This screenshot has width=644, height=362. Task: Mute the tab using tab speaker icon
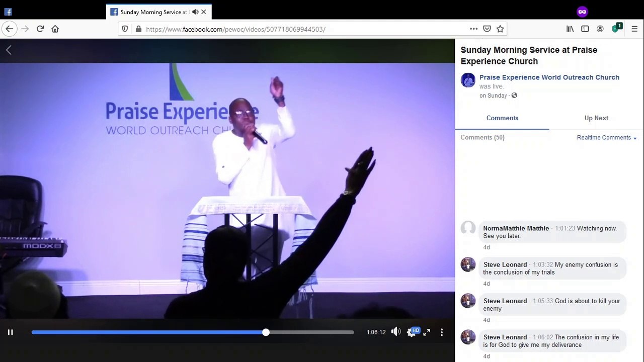195,12
